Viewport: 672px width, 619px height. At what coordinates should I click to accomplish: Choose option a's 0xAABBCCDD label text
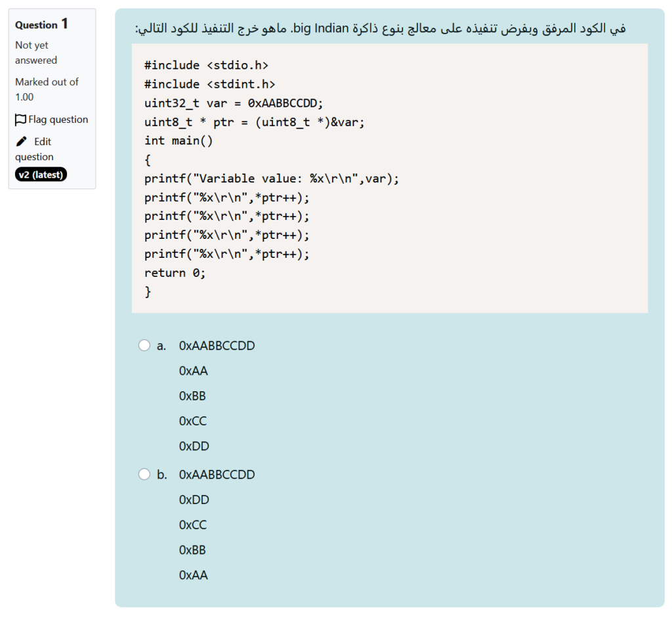pyautogui.click(x=217, y=345)
